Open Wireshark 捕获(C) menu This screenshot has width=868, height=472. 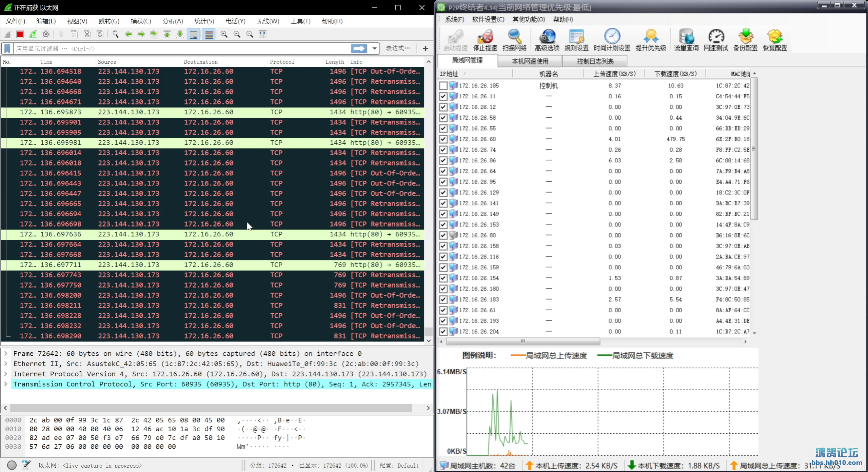point(141,21)
